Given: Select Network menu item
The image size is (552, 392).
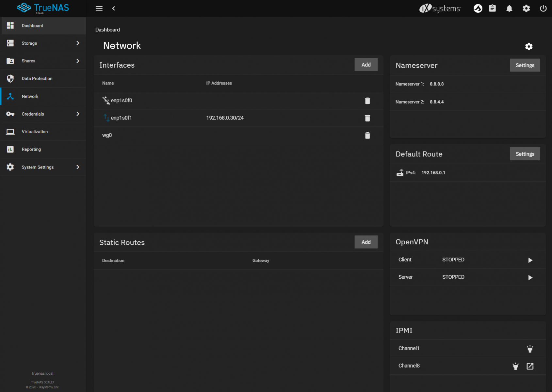Looking at the screenshot, I should [43, 96].
